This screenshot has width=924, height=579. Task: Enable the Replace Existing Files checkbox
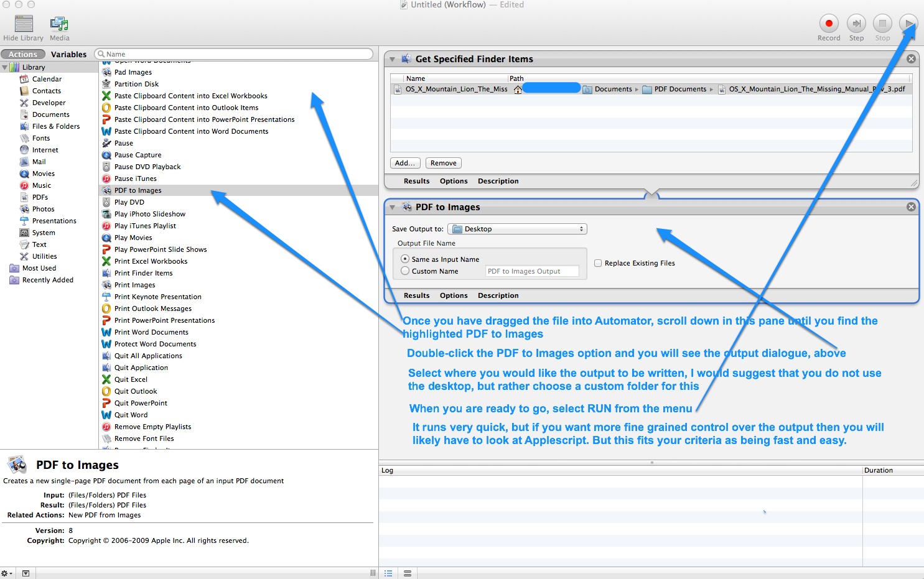click(x=598, y=263)
